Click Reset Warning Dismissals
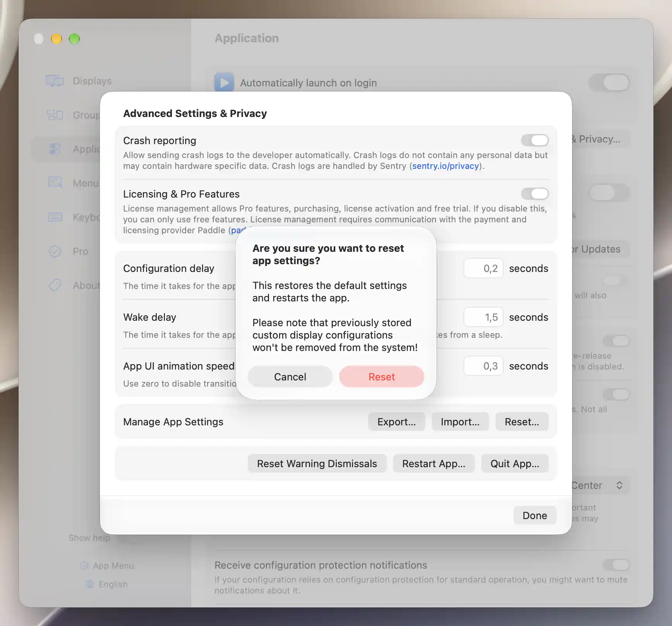Image resolution: width=672 pixels, height=626 pixels. tap(317, 463)
